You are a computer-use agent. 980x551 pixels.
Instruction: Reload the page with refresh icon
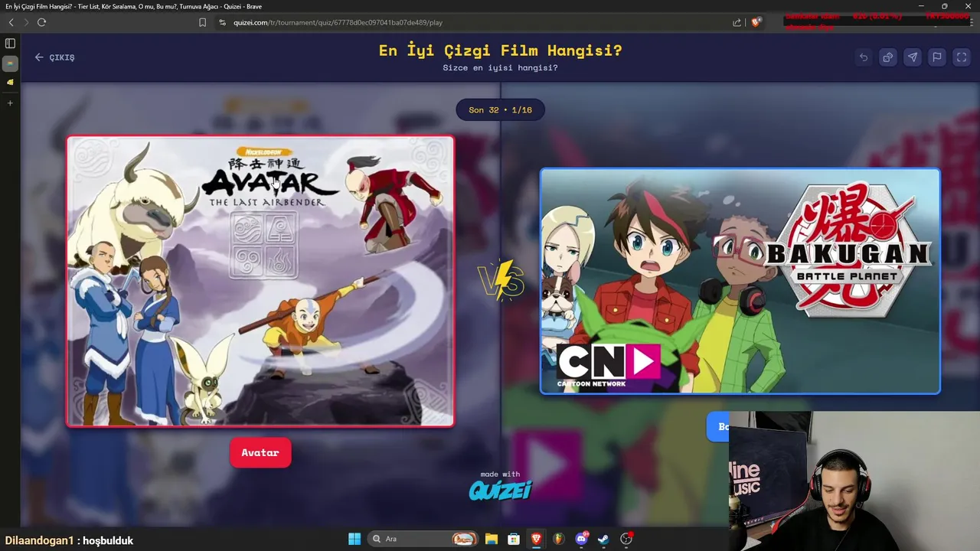pos(42,22)
